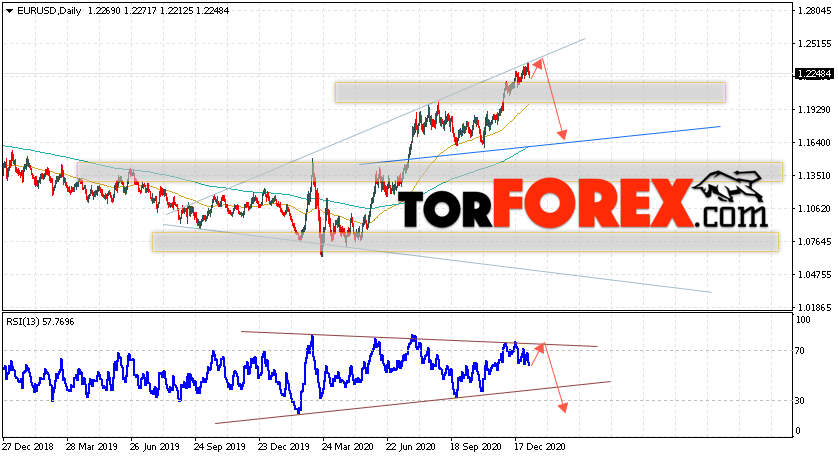This screenshot has height=458, width=838.
Task: Click the RSI 30 level label
Action: pyautogui.click(x=800, y=401)
